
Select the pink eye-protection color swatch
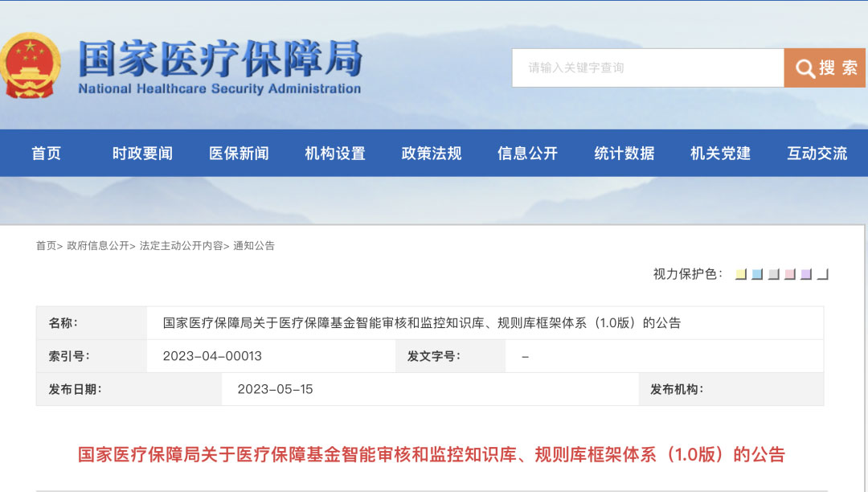[x=790, y=274]
